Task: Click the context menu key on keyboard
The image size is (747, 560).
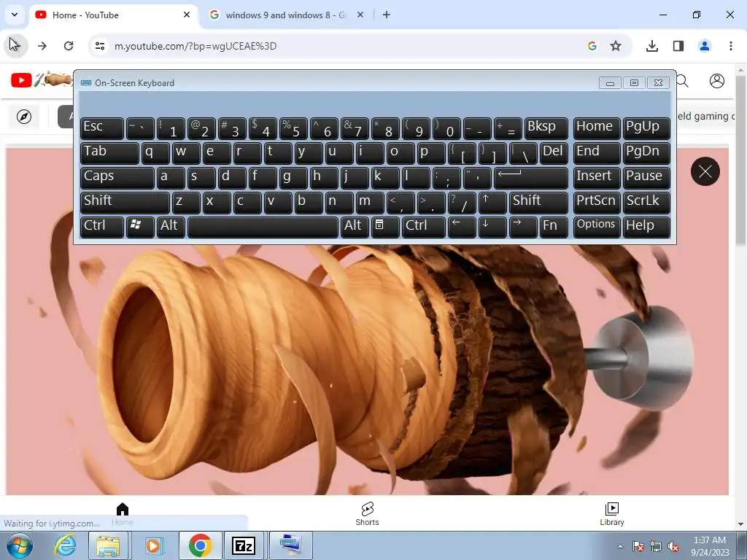Action: pyautogui.click(x=385, y=227)
